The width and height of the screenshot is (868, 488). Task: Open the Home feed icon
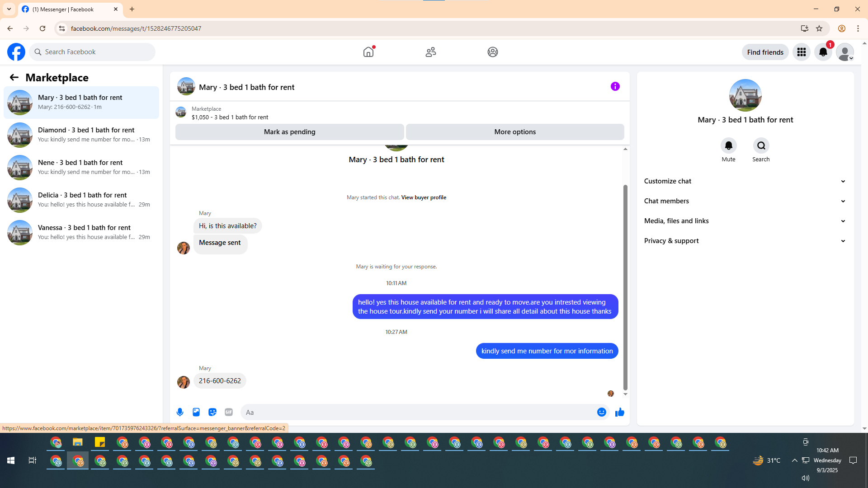tap(368, 52)
